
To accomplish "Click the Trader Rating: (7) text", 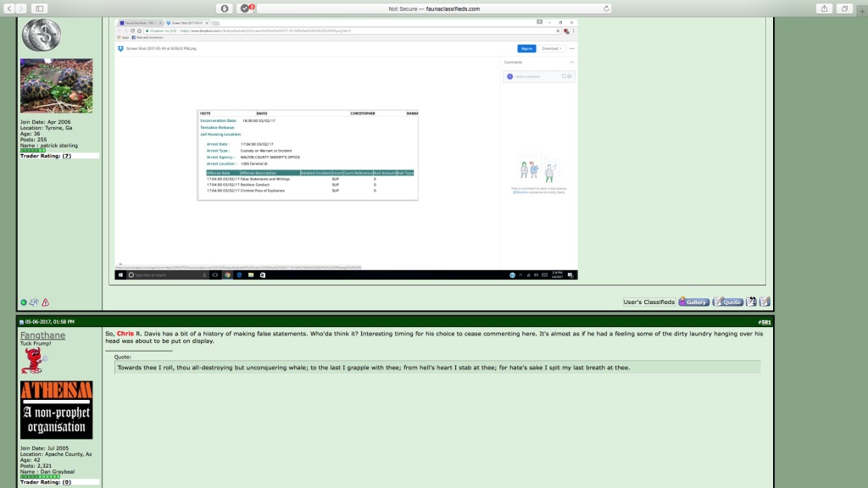I will pyautogui.click(x=46, y=156).
